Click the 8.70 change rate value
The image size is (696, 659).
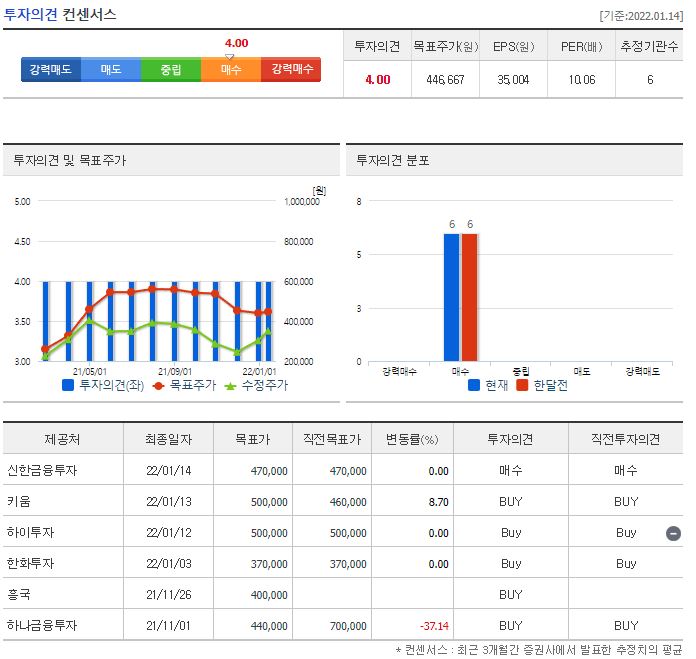[439, 502]
